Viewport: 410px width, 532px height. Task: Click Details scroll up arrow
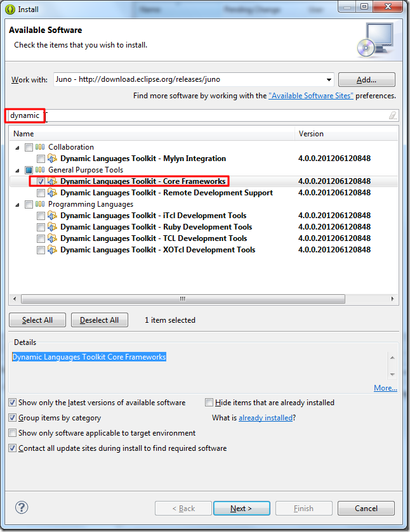[x=392, y=358]
